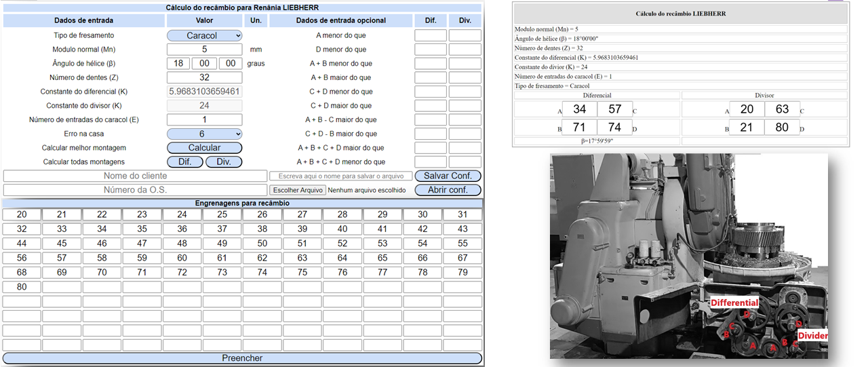Click the β=17°59'59" result text

point(597,141)
